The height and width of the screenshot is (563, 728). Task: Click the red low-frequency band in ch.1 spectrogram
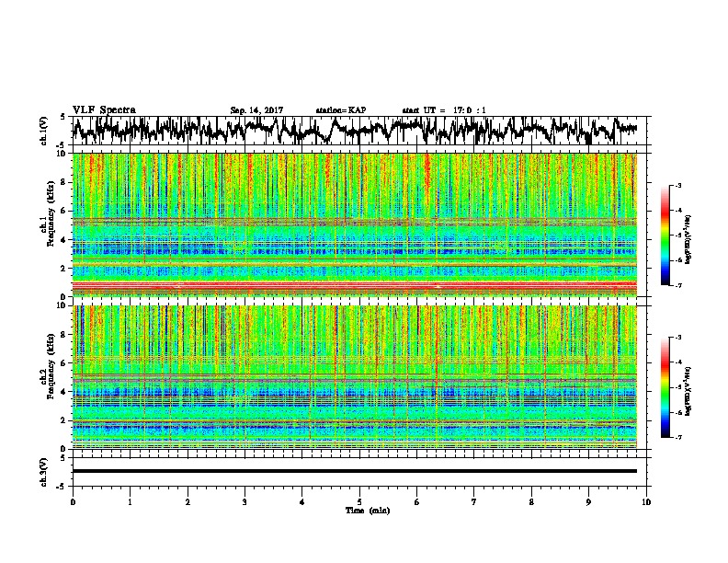(x=355, y=285)
